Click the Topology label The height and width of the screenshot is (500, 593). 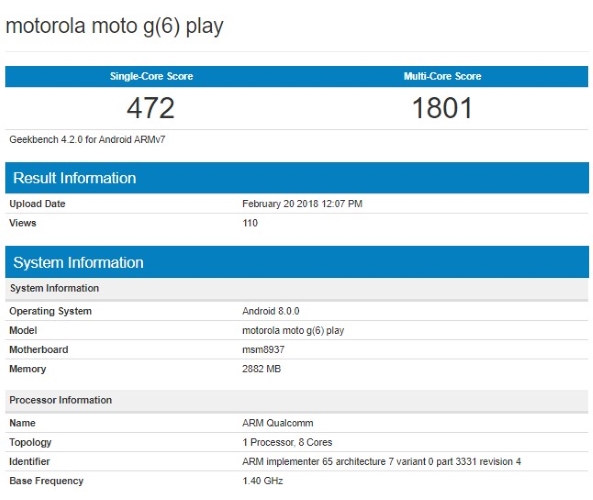(30, 443)
